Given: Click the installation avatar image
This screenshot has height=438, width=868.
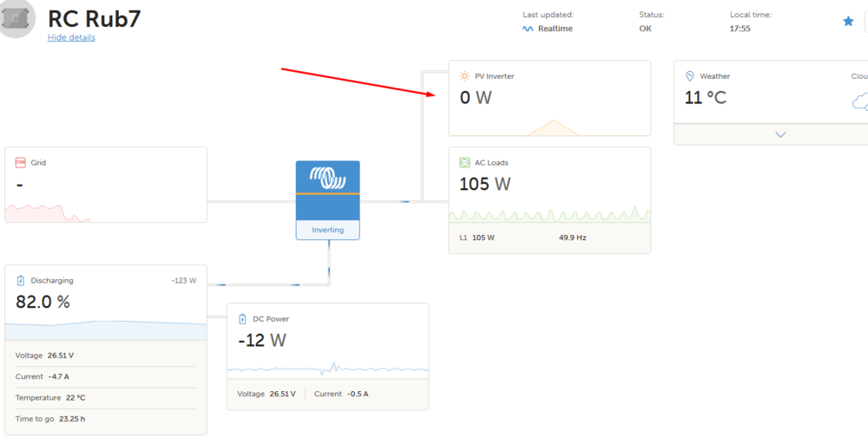Looking at the screenshot, I should tap(16, 19).
